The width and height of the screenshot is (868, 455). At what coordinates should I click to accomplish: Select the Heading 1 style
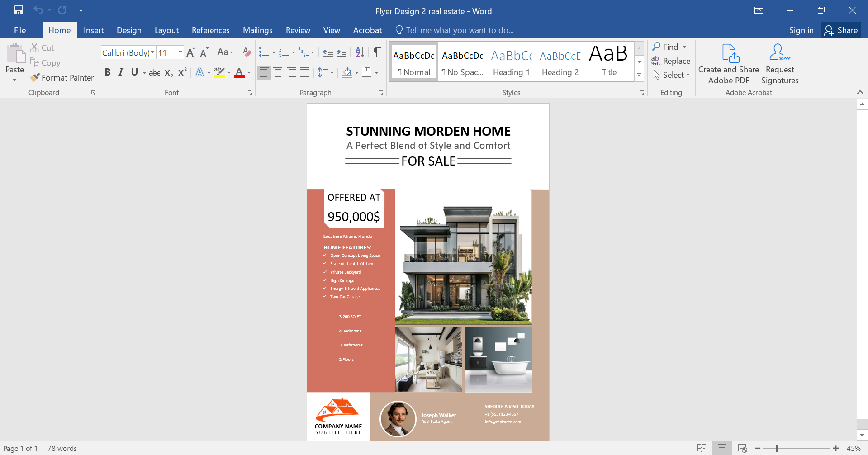point(511,62)
